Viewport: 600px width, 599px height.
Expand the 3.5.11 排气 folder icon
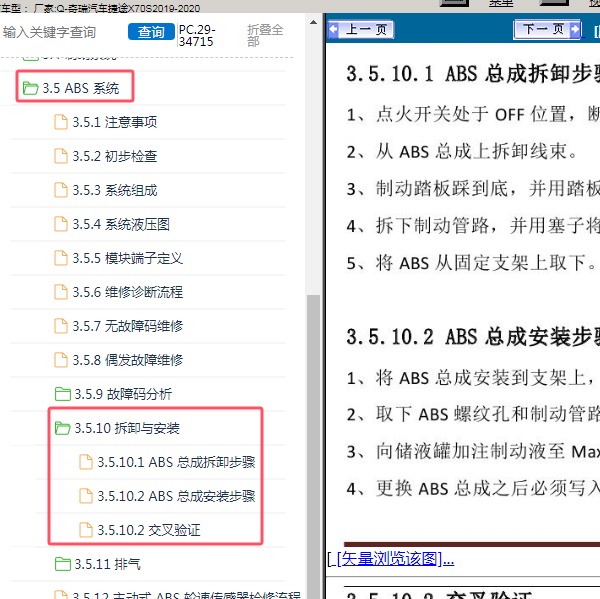click(62, 564)
